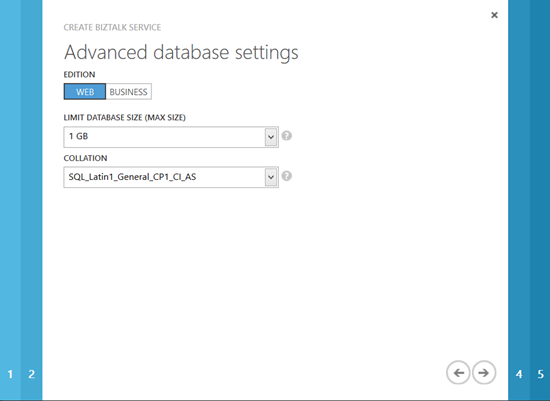
Task: Close the Create BizTalk Service dialog
Action: pos(494,15)
